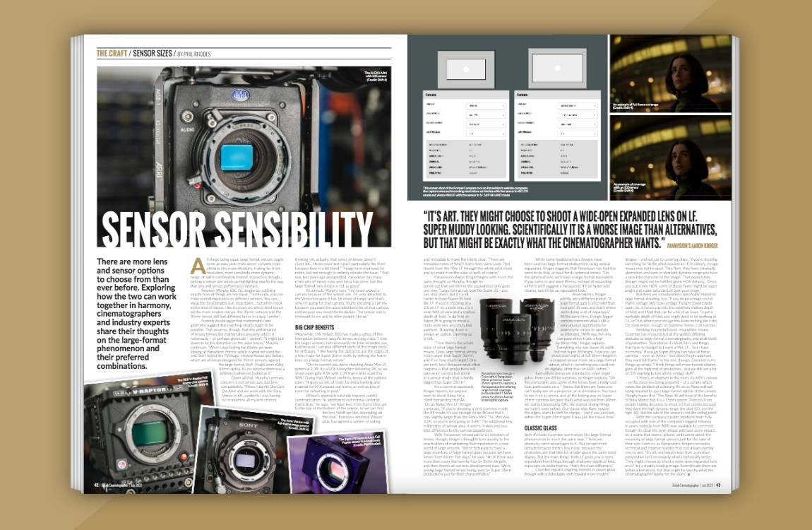Image resolution: width=812 pixels, height=530 pixels.
Task: Click the "BIG CHIP BENEFITS" subheading
Action: click(314, 327)
